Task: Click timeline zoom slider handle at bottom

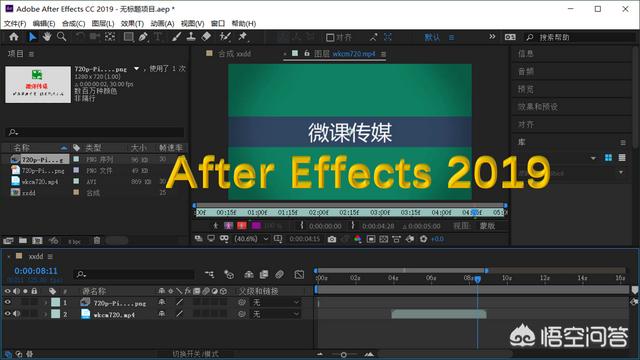Action: pyautogui.click(x=344, y=355)
